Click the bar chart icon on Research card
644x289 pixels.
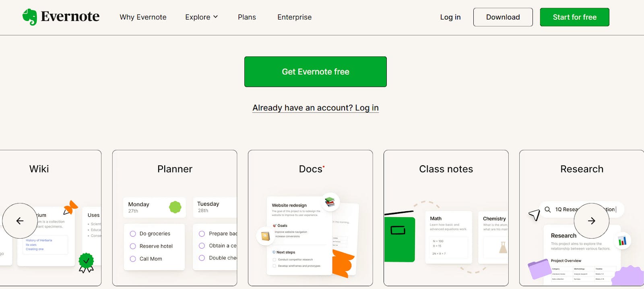coord(622,241)
